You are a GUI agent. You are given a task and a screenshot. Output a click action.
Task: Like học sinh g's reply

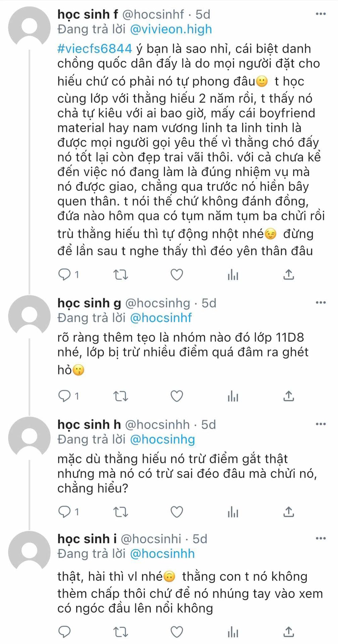click(177, 396)
